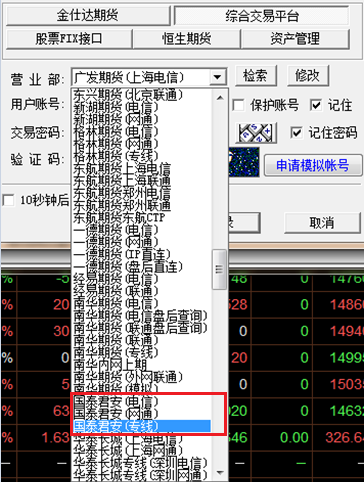
Task: Toggle the 保护账号 checkbox
Action: click(238, 105)
